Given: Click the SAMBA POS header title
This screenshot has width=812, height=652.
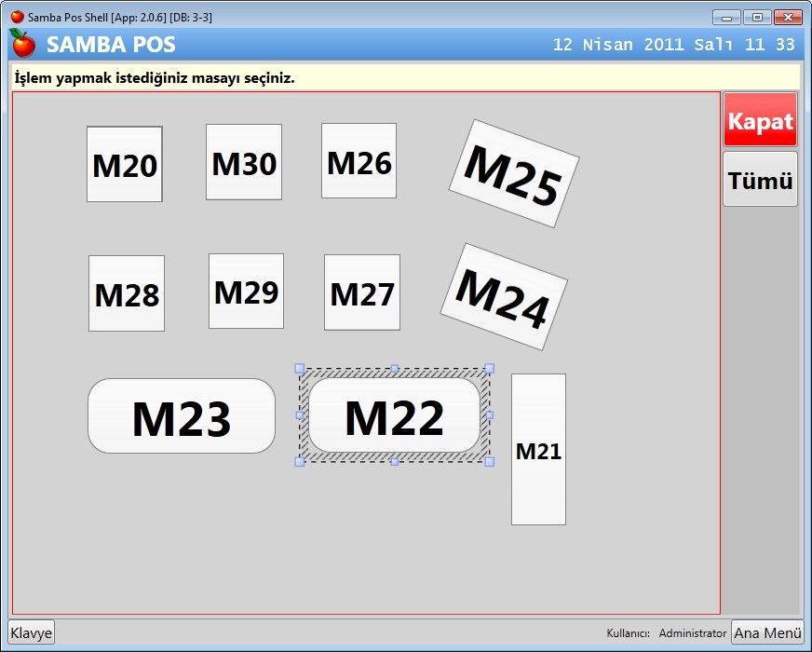Looking at the screenshot, I should 111,45.
